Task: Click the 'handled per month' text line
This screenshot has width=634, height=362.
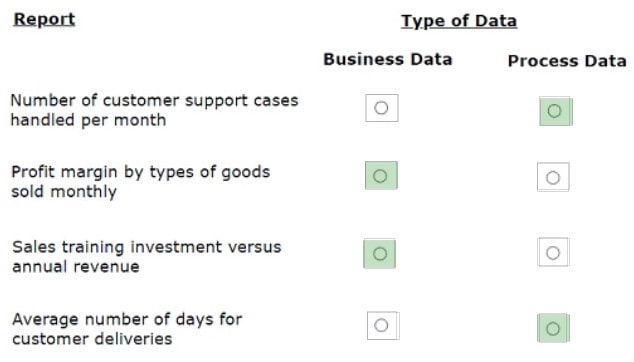Action: point(88,120)
